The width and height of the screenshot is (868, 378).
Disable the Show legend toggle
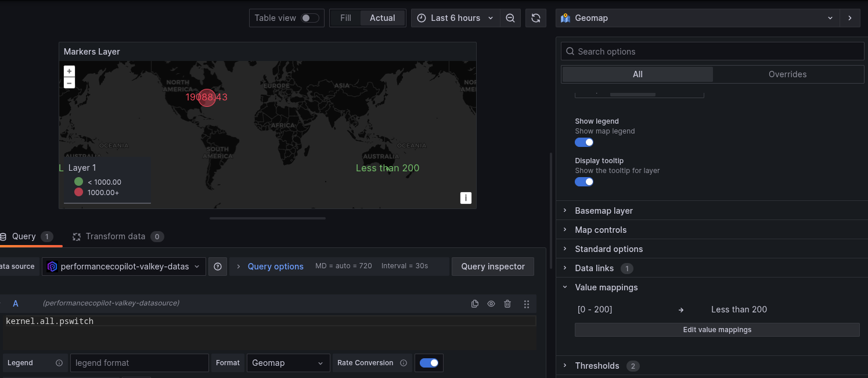click(x=584, y=142)
